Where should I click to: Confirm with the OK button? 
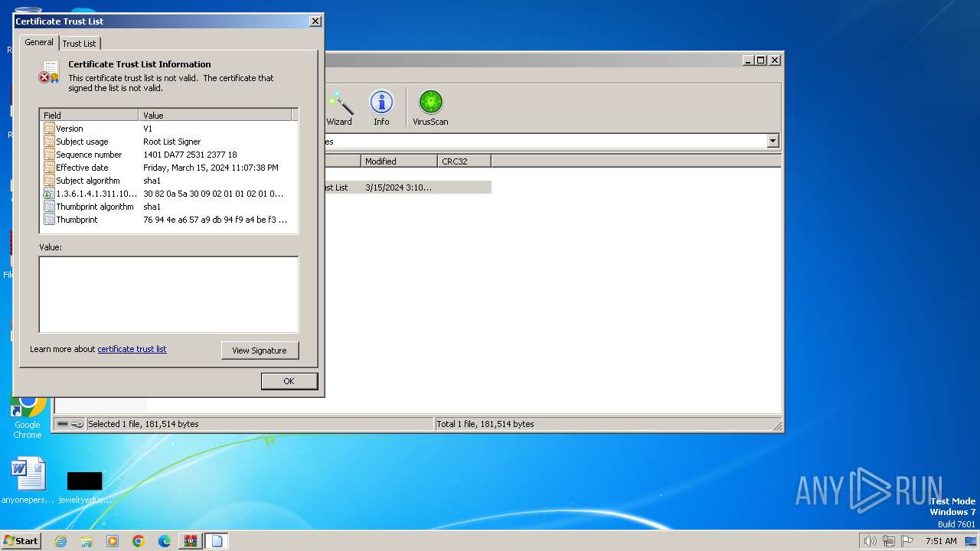289,381
